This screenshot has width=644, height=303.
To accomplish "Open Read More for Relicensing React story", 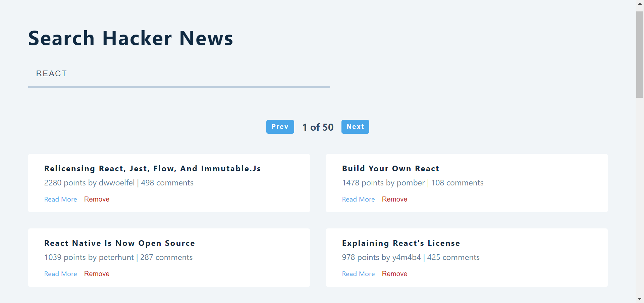I will [61, 199].
